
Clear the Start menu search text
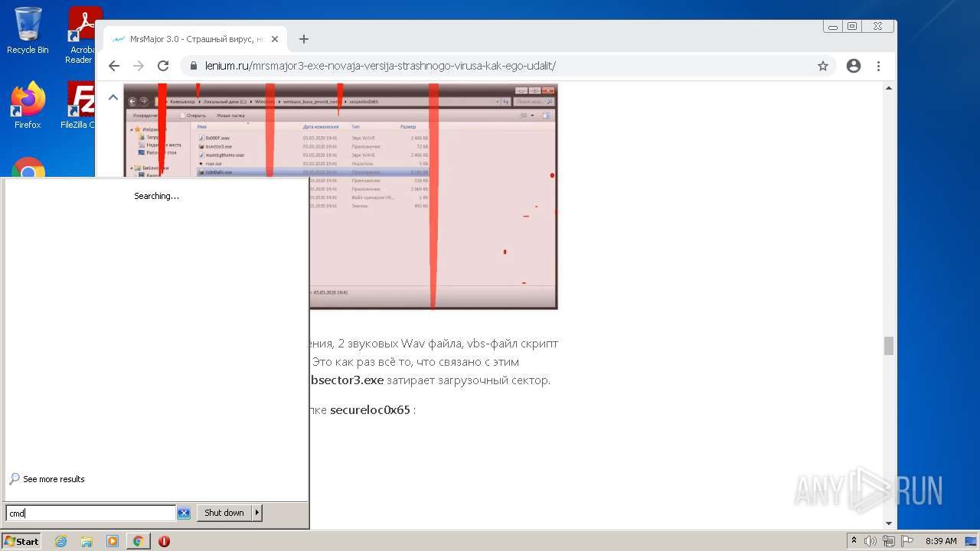(184, 513)
